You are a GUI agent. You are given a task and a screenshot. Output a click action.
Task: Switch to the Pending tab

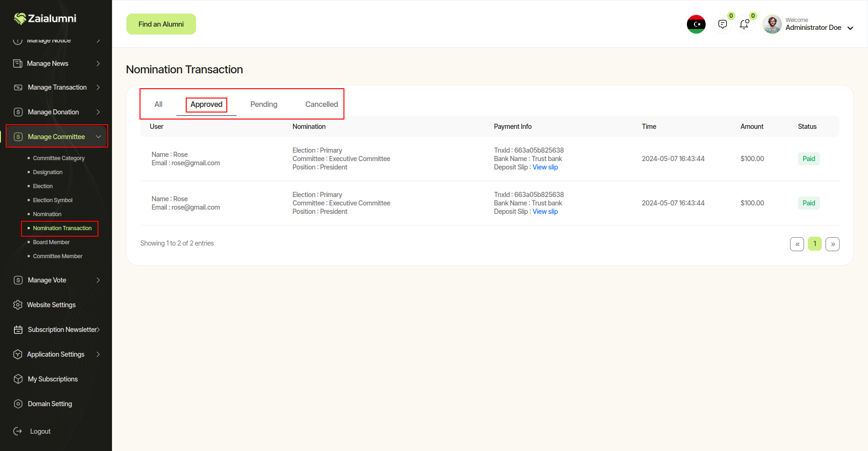[x=264, y=105]
